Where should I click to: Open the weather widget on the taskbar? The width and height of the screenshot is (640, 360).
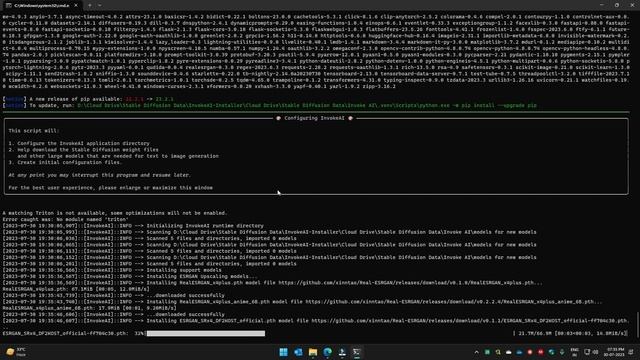point(16,352)
